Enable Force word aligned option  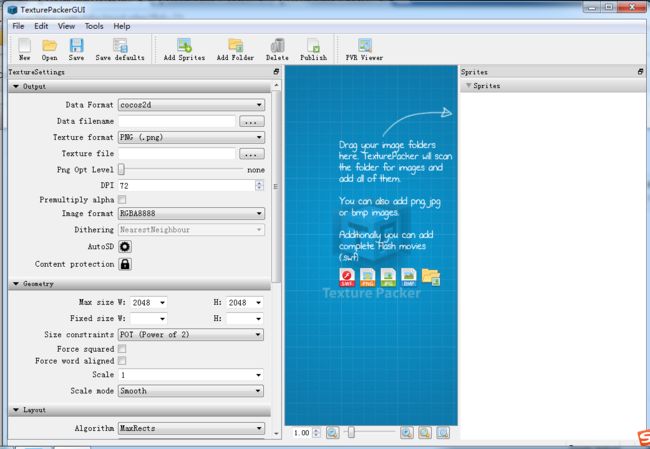coord(122,361)
